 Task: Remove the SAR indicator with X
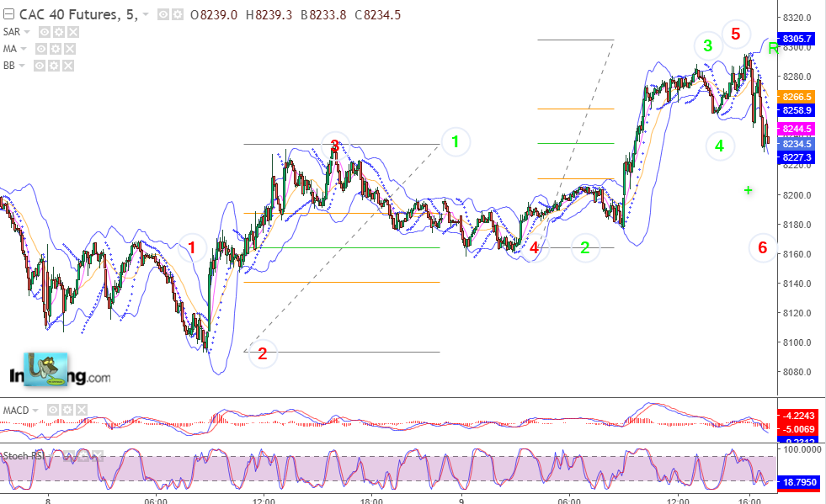point(73,32)
